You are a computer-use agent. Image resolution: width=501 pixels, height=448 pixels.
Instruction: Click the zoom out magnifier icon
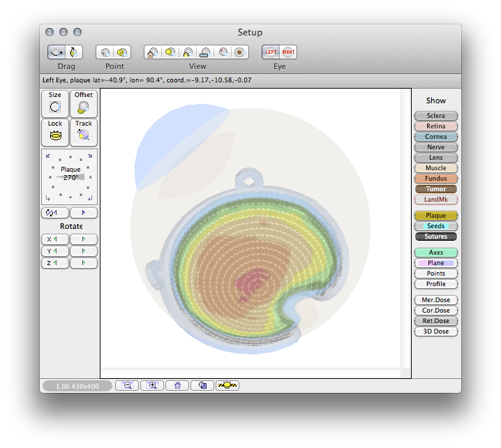coord(127,385)
